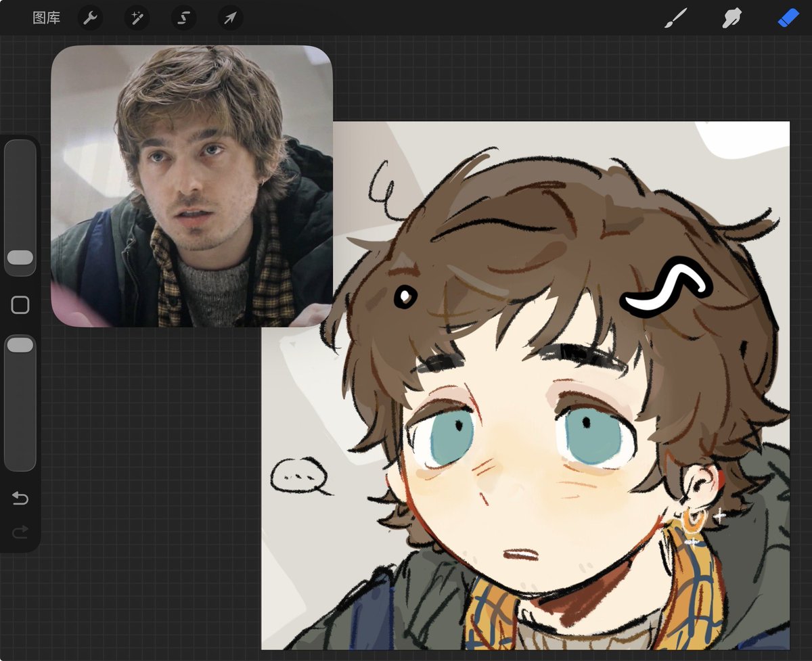Open the 图库 gallery
Screen dimensions: 812x661
[46, 18]
